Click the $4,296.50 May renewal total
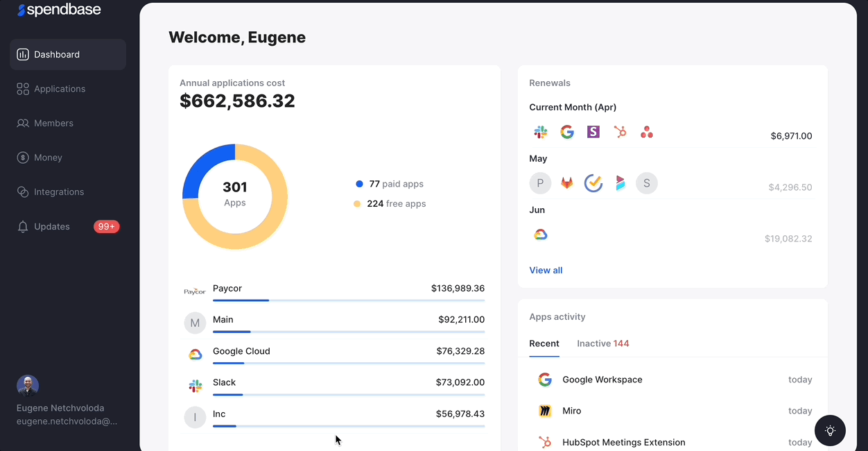Screen dimensions: 868x451 pyautogui.click(x=790, y=187)
